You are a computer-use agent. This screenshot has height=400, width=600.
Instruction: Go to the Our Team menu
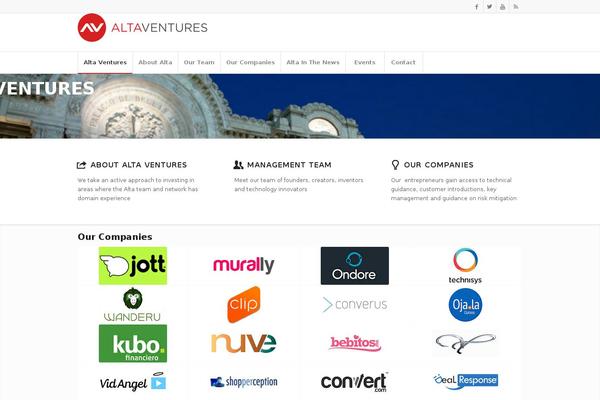pyautogui.click(x=199, y=62)
